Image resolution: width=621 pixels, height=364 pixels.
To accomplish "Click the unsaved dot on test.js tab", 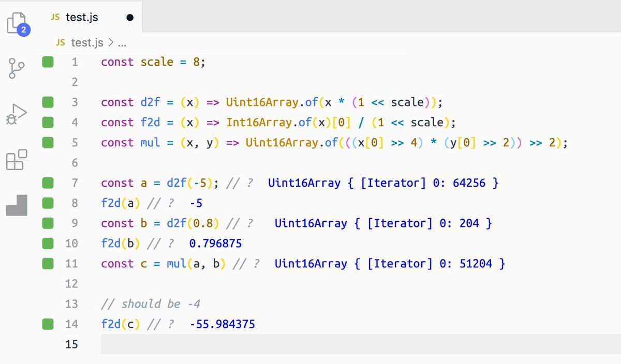I will coord(129,18).
